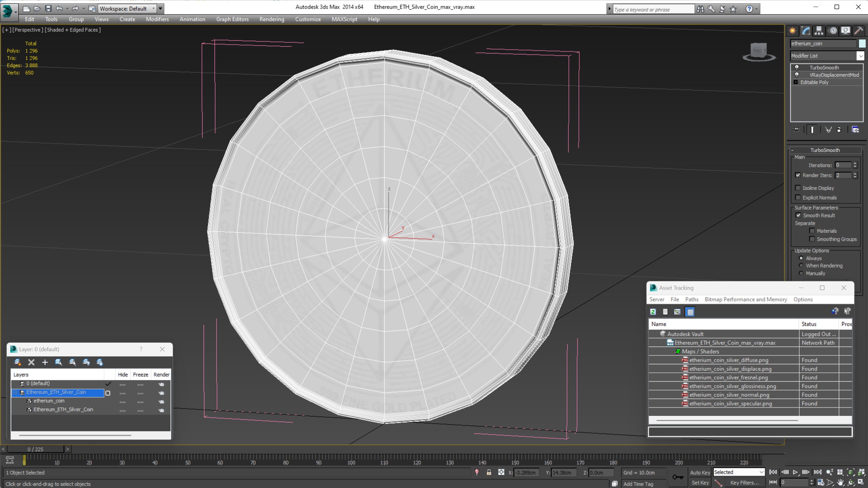Open the Create command panel tab

click(792, 31)
